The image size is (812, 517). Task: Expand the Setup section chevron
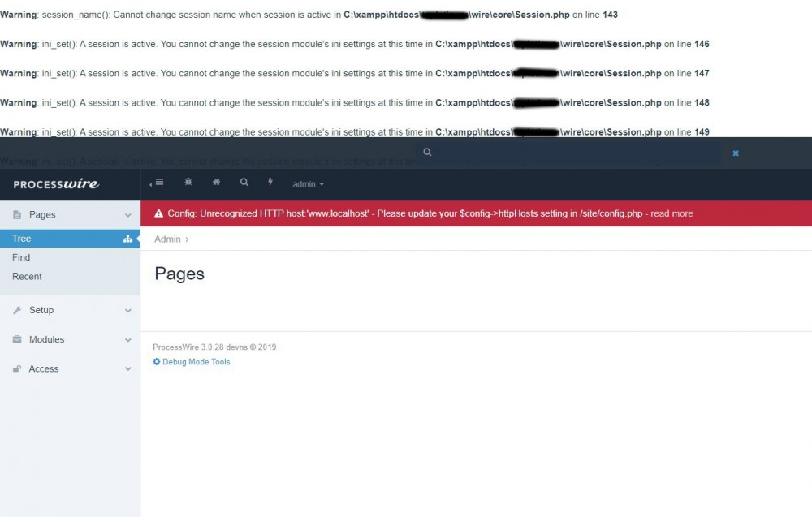click(127, 310)
